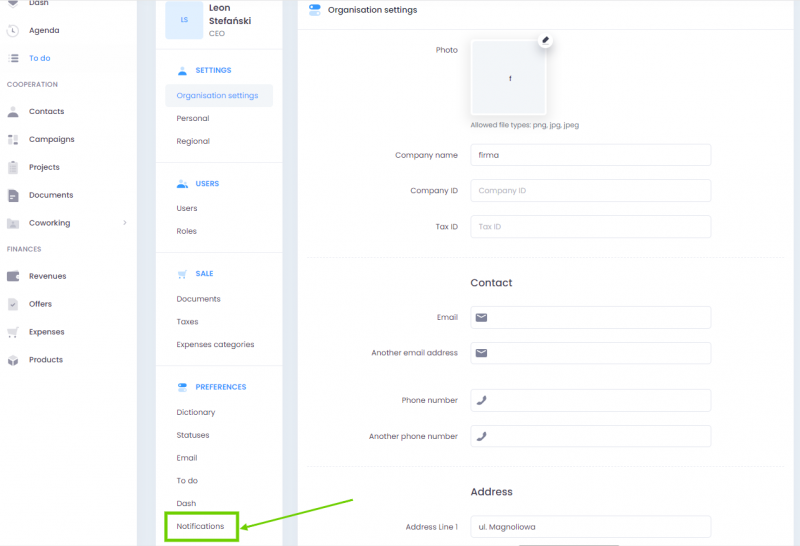Screen dimensions: 800x546
Task: Open Email preferences
Action: (x=187, y=458)
